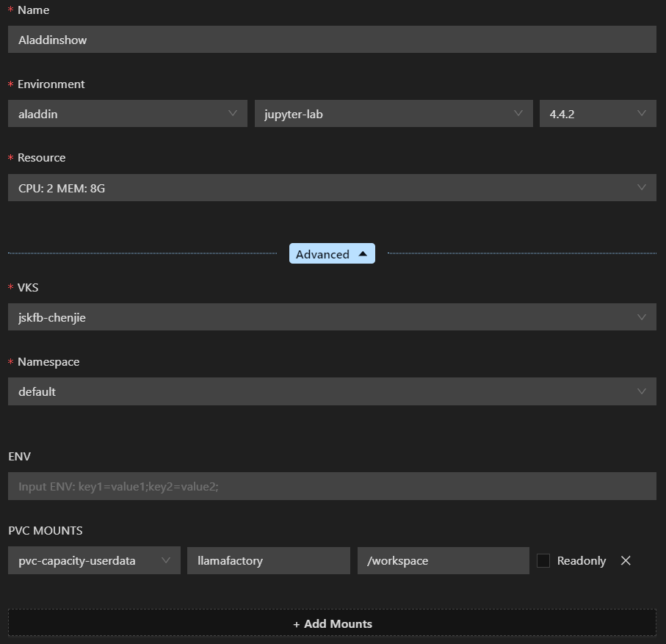Image resolution: width=666 pixels, height=644 pixels.
Task: Expand the Resource CPU: 2 MEM: 8G selector
Action: click(x=332, y=188)
